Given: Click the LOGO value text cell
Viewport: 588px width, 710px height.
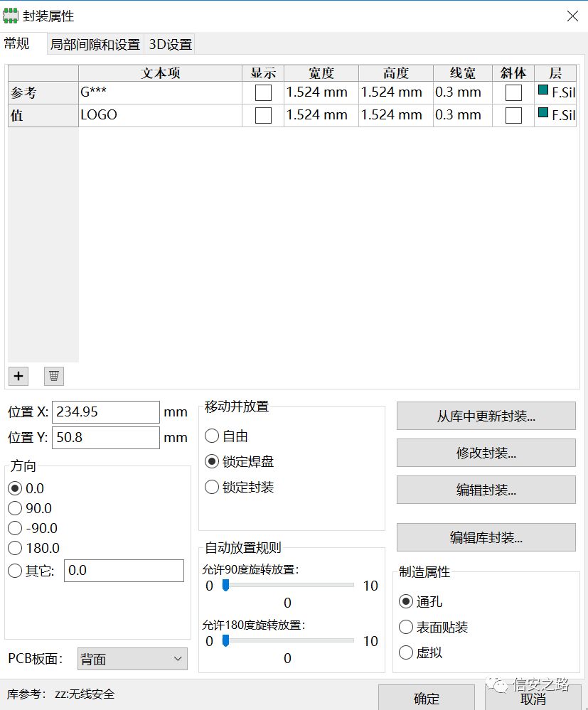Looking at the screenshot, I should 161,115.
